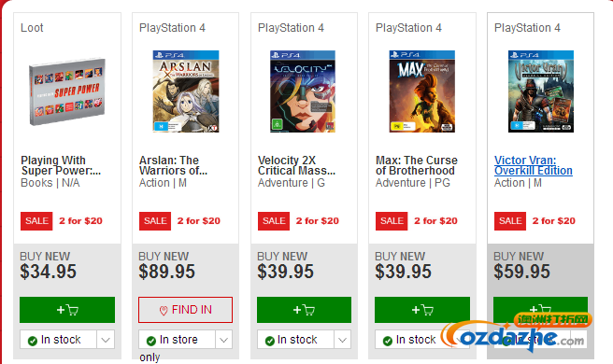Open Max: The Curse of Brotherhood title
Viewport: 613px width, 364px height.
pyautogui.click(x=417, y=165)
